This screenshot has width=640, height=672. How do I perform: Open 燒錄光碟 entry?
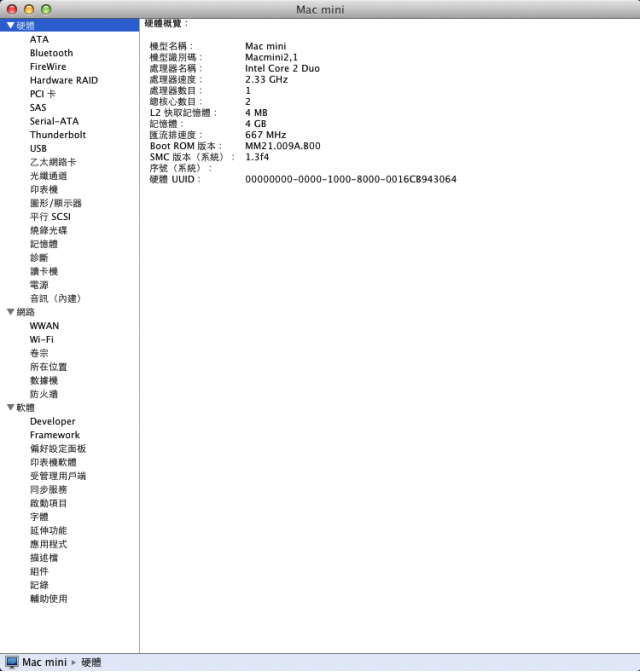(48, 231)
